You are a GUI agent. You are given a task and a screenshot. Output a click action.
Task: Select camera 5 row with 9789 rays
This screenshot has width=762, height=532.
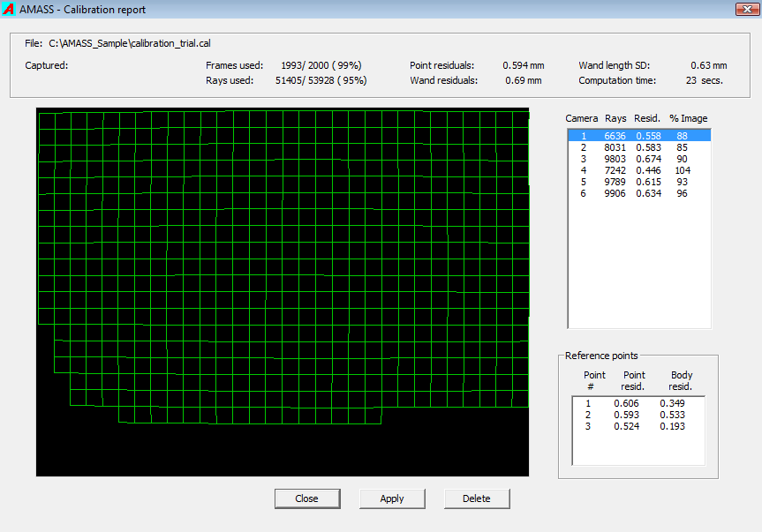[x=639, y=182]
